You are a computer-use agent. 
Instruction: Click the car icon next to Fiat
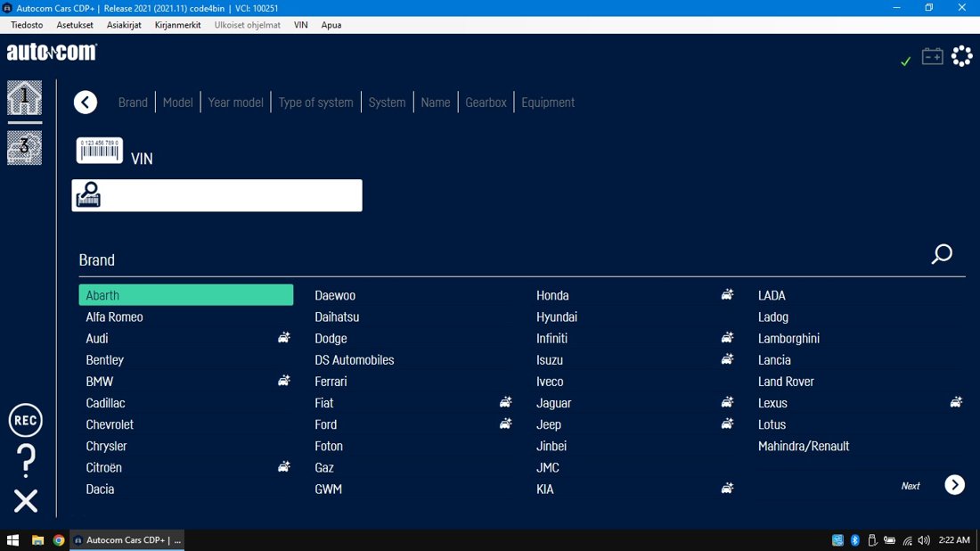point(506,402)
